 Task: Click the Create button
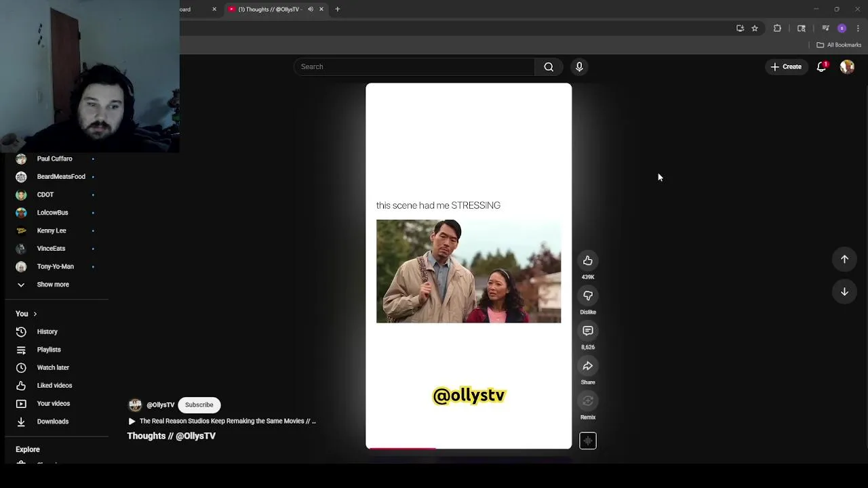pyautogui.click(x=786, y=66)
